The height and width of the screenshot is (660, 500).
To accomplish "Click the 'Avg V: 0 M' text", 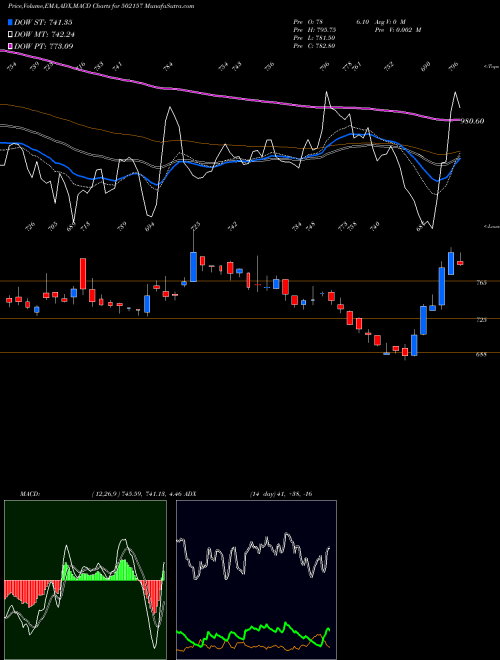I will (390, 21).
